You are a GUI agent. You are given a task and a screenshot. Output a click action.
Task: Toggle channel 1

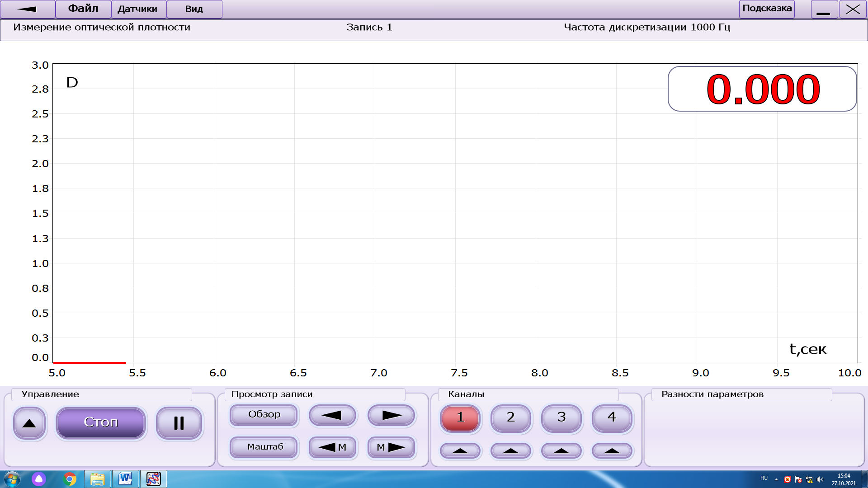[460, 418]
